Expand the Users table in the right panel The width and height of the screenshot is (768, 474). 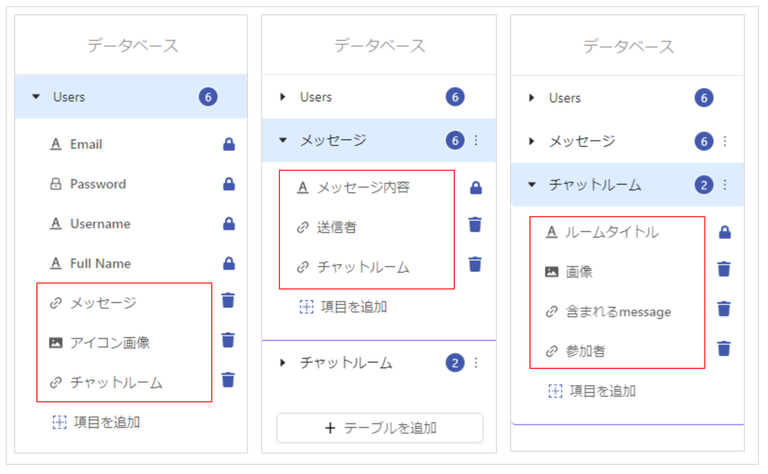[x=531, y=97]
